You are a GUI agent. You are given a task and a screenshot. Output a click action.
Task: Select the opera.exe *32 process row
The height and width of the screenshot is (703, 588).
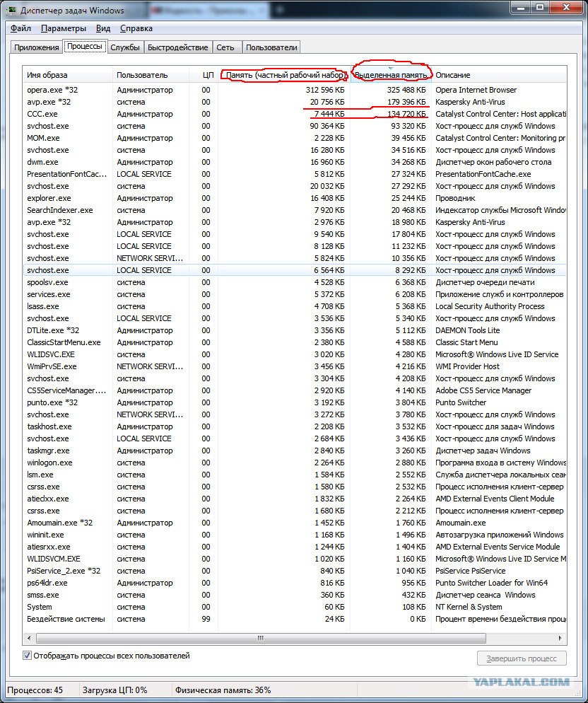coord(295,90)
